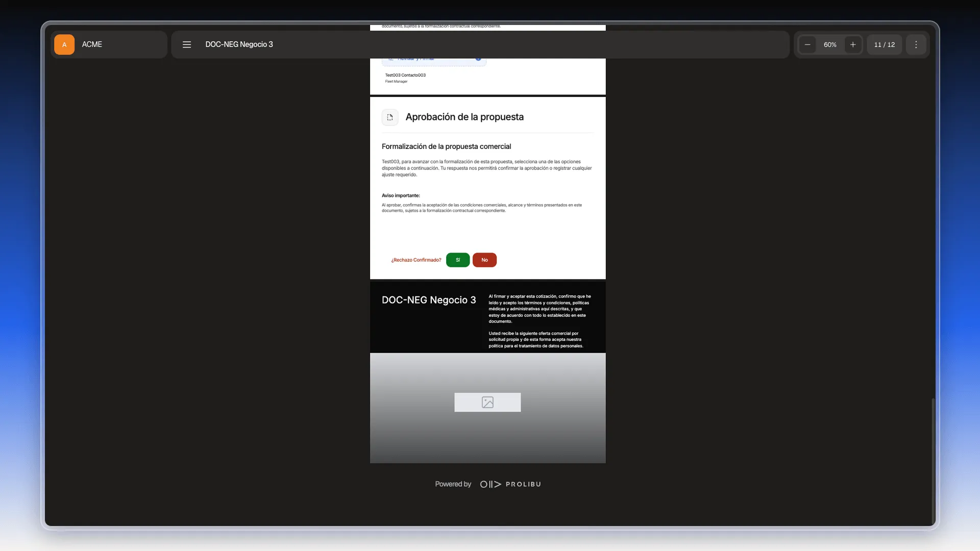Click the orange ACME logo badge

[x=64, y=44]
